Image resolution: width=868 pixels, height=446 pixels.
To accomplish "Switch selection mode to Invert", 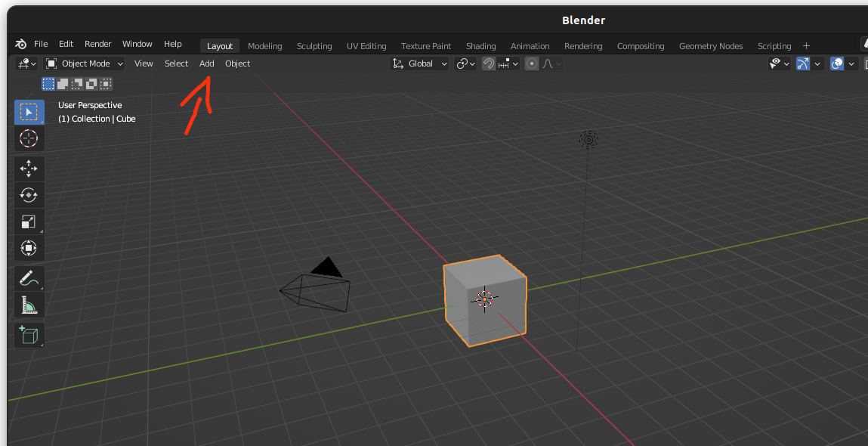I will click(x=91, y=84).
